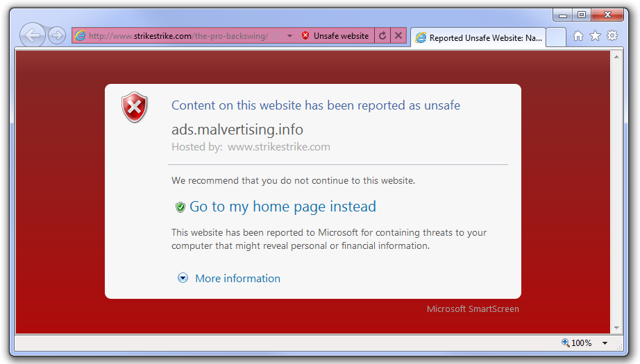Click the scrollbar up arrow
The image size is (640, 364).
(616, 57)
